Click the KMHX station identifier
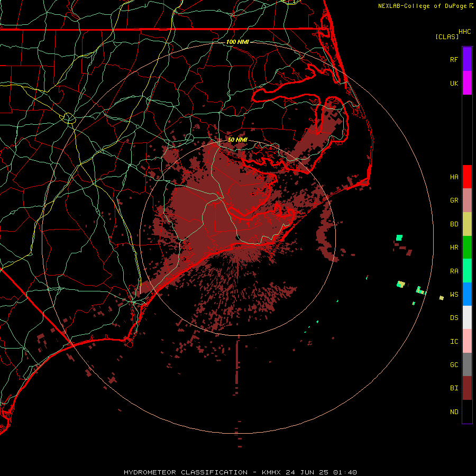The width and height of the screenshot is (476, 476). [271, 472]
